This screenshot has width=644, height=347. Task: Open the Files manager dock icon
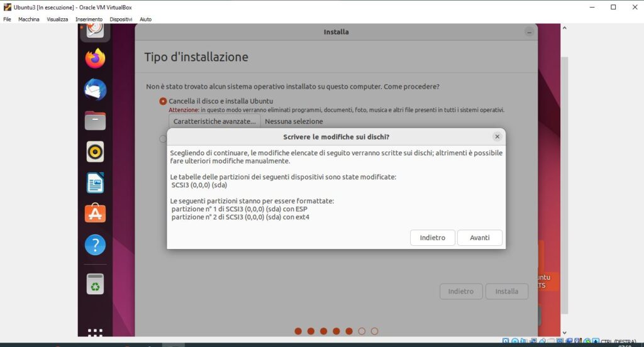pyautogui.click(x=95, y=121)
